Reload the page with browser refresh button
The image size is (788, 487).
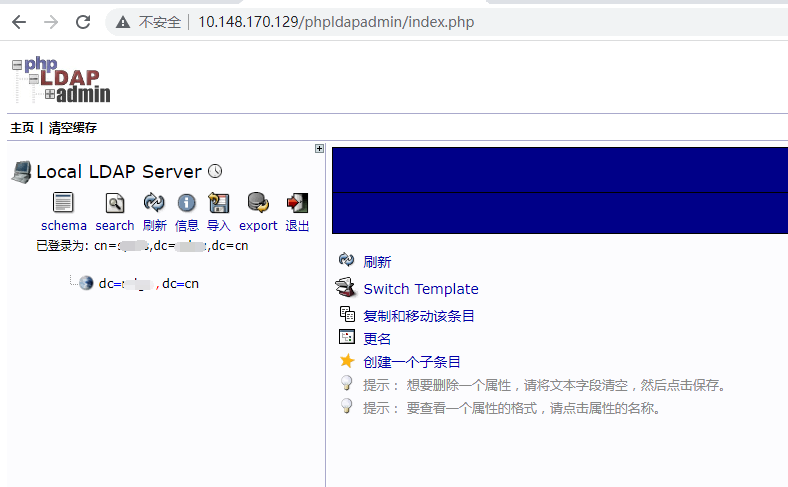point(83,21)
